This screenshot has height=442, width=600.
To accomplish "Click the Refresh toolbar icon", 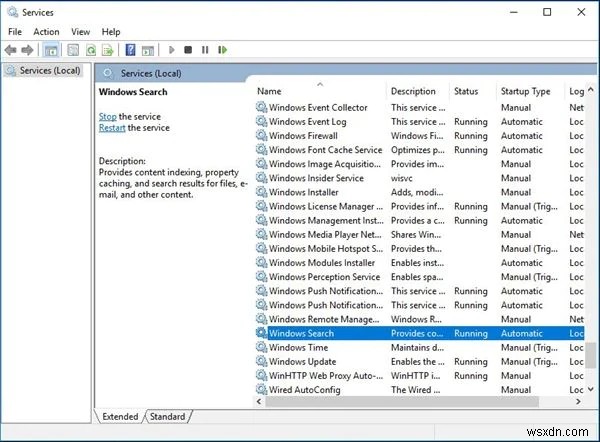I will tap(91, 50).
